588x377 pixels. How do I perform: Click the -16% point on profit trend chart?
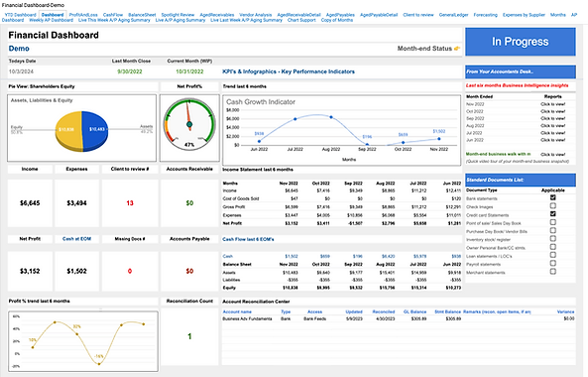[99, 363]
